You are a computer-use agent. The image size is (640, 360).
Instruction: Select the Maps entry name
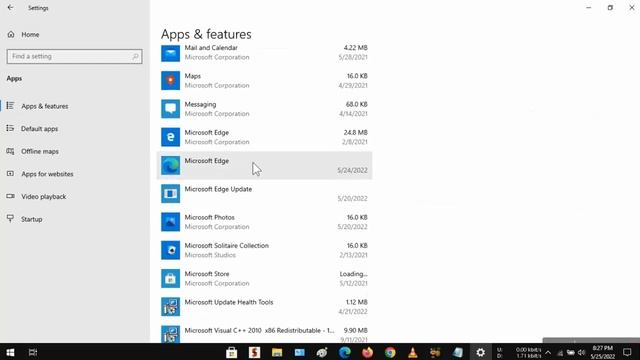click(193, 76)
